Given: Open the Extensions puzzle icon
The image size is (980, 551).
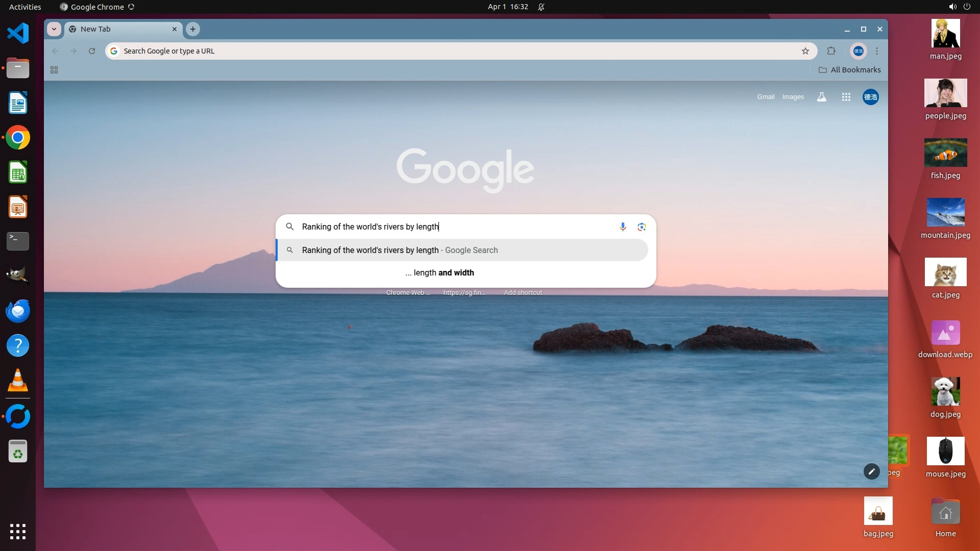Looking at the screenshot, I should (831, 51).
